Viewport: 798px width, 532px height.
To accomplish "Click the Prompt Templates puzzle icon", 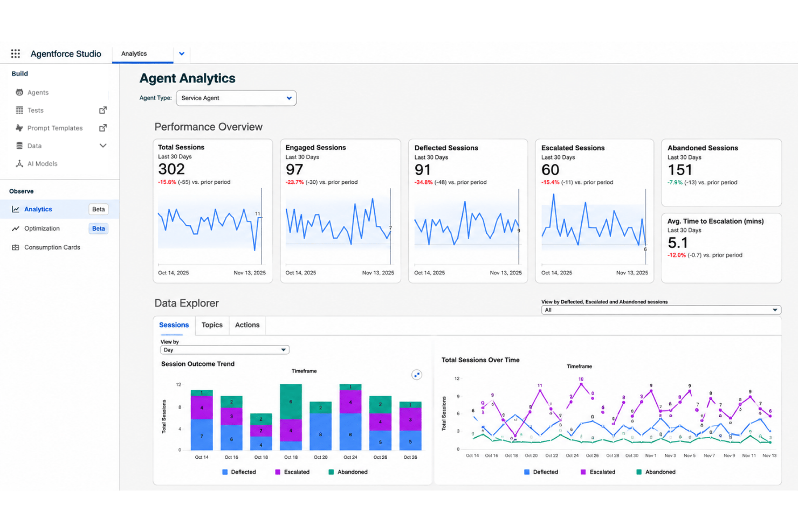I will click(x=19, y=128).
